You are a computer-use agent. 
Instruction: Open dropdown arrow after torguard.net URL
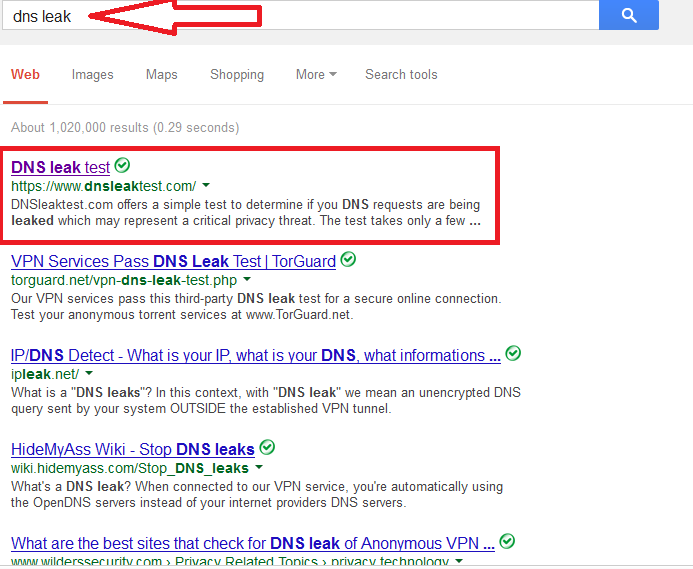click(x=247, y=279)
